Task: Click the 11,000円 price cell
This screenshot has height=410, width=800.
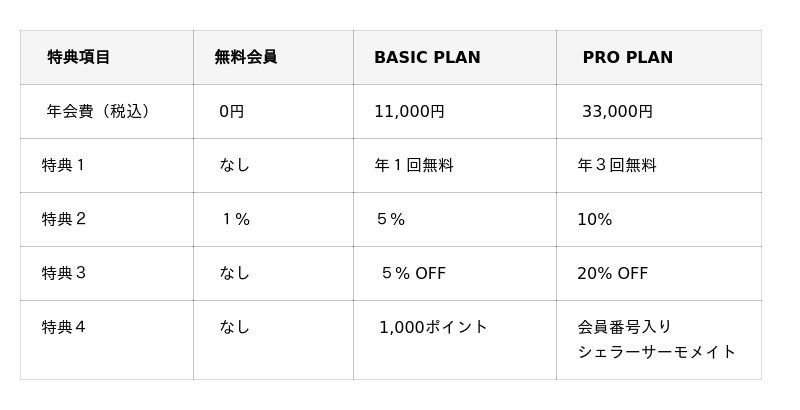Action: click(409, 111)
